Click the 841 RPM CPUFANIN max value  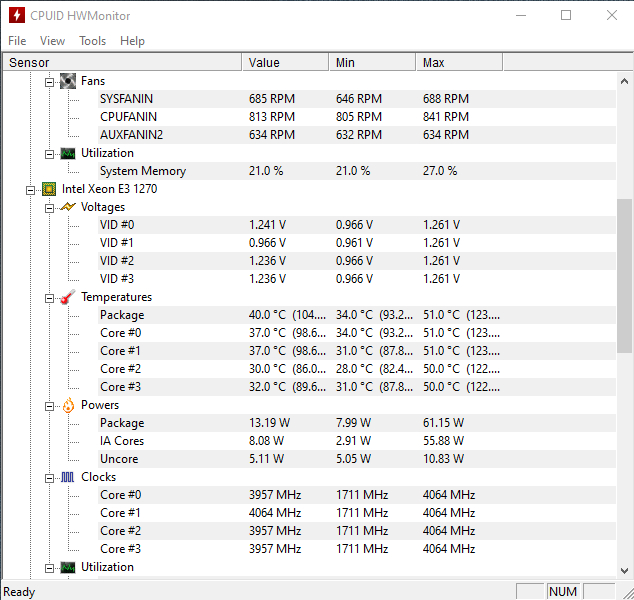click(x=446, y=117)
